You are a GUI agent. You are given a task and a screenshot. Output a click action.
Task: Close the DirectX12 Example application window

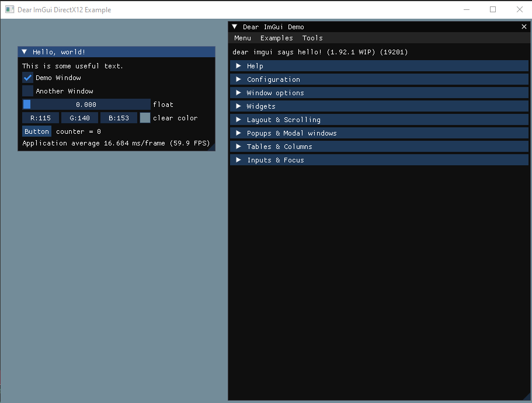click(x=520, y=9)
